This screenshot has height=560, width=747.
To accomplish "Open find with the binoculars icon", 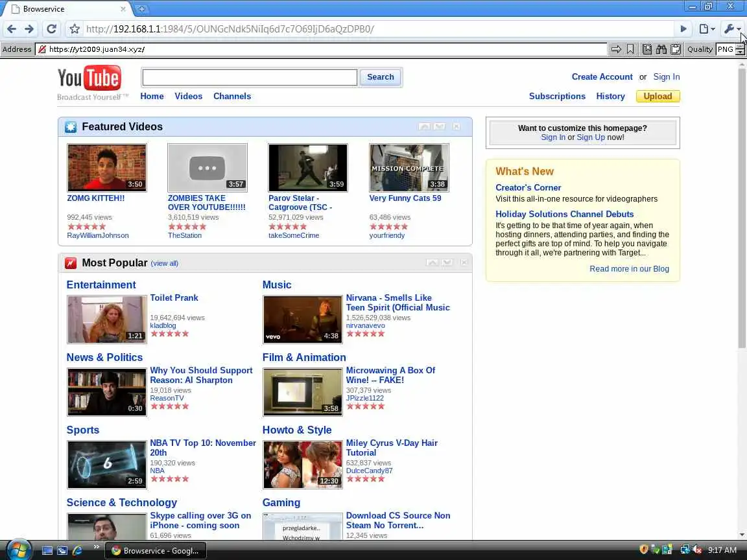I will [661, 49].
